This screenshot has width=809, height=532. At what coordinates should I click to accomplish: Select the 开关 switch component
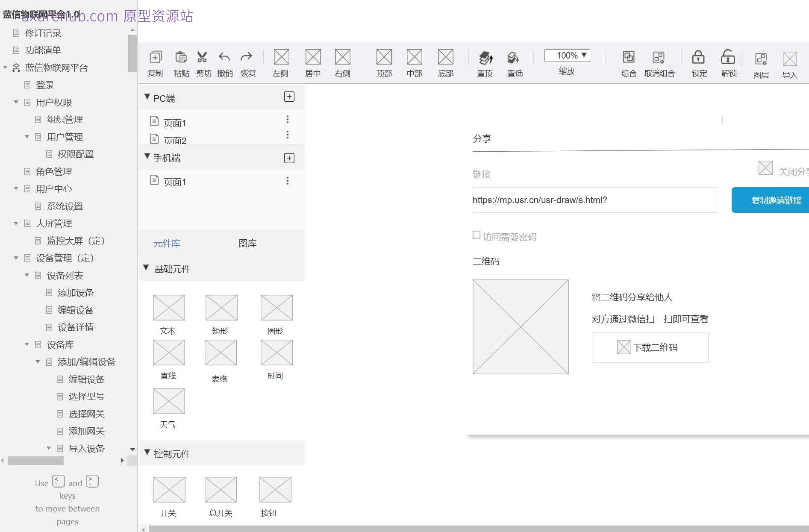[169, 490]
